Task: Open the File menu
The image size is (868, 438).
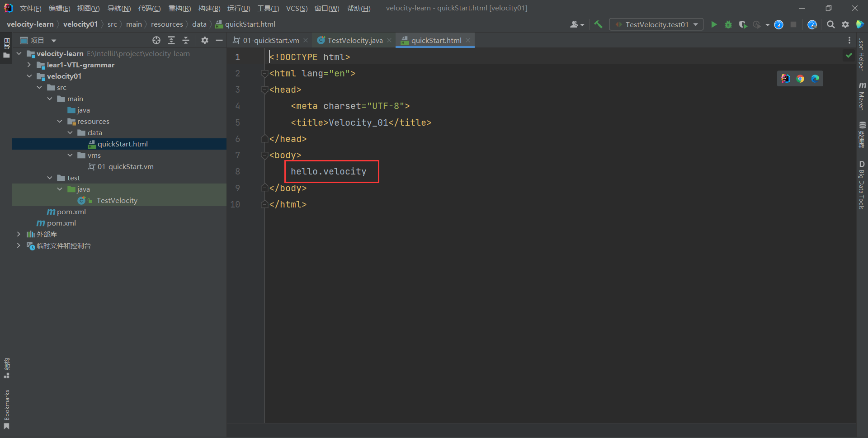Action: (30, 8)
